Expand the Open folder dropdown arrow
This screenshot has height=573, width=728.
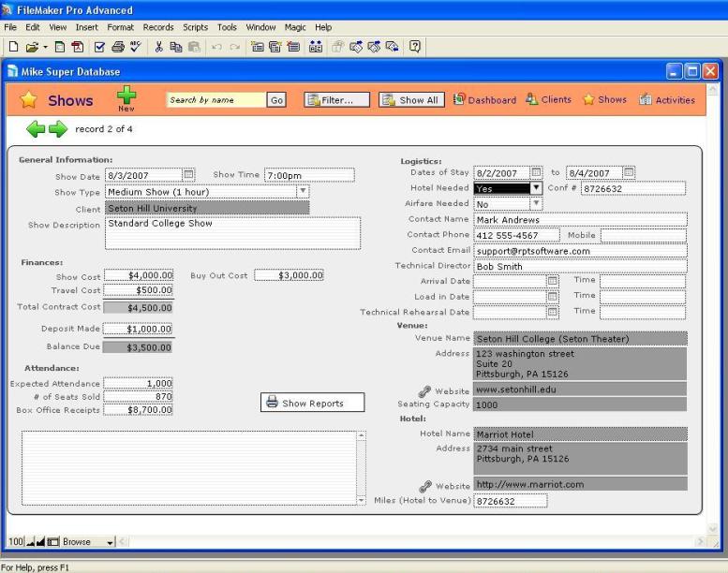(x=45, y=47)
